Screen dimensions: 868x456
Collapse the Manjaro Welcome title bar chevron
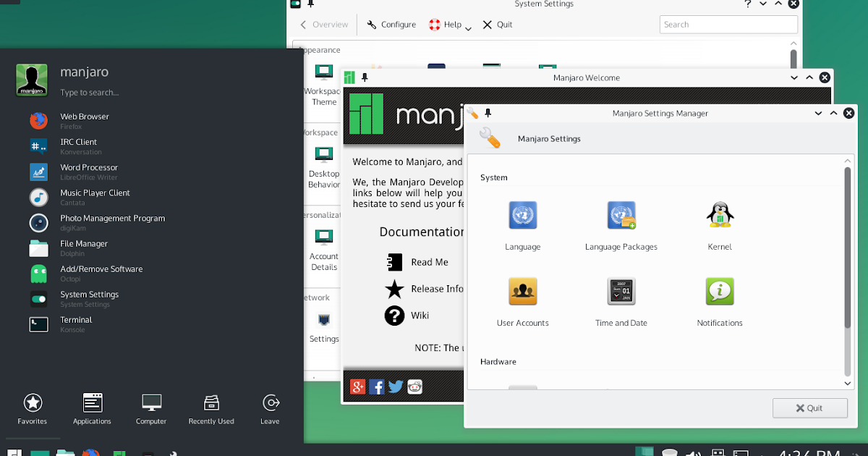click(793, 77)
